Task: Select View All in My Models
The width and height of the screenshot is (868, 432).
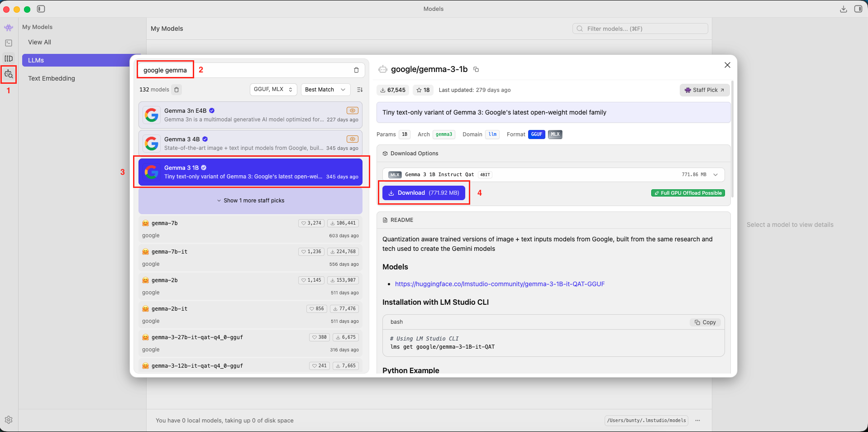Action: [x=39, y=42]
